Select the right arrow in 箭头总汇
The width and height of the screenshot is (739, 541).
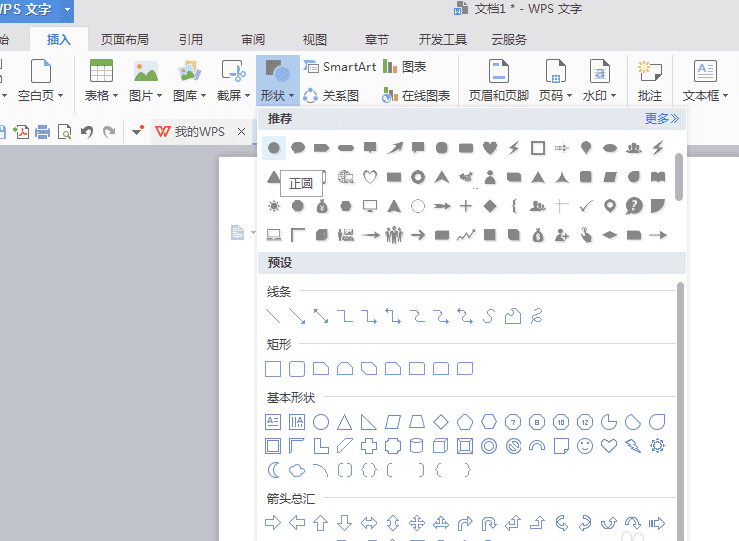point(273,523)
